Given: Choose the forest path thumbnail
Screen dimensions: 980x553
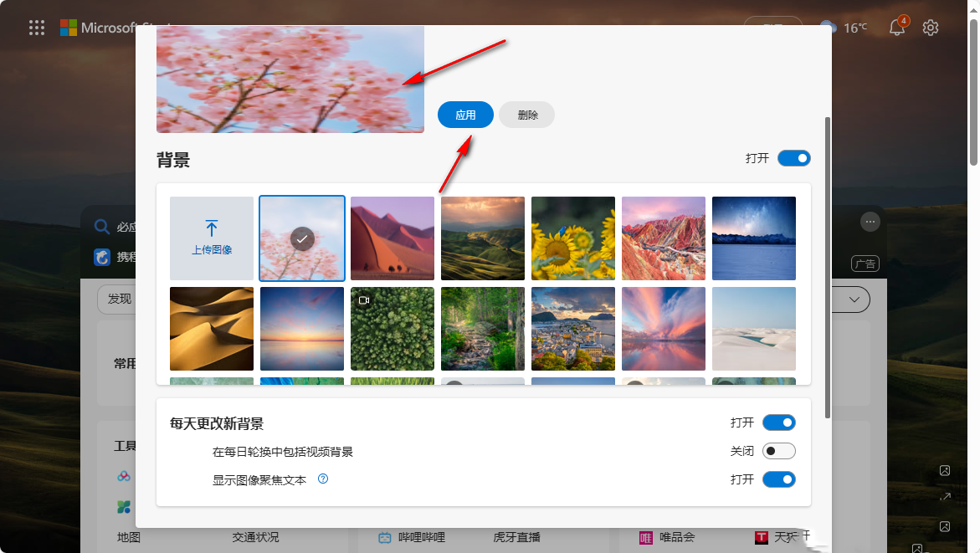Looking at the screenshot, I should (x=483, y=329).
